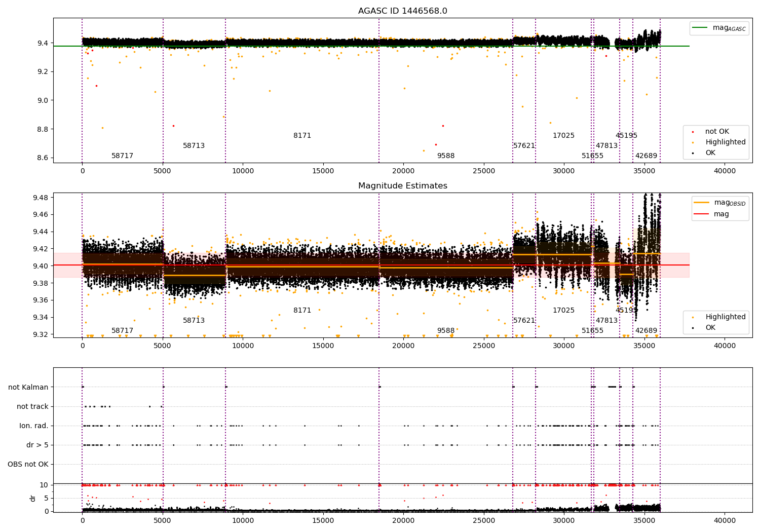The image size is (760, 532).
Task: Click label 47813 in Magnitude Estimates panel
Action: pos(606,321)
